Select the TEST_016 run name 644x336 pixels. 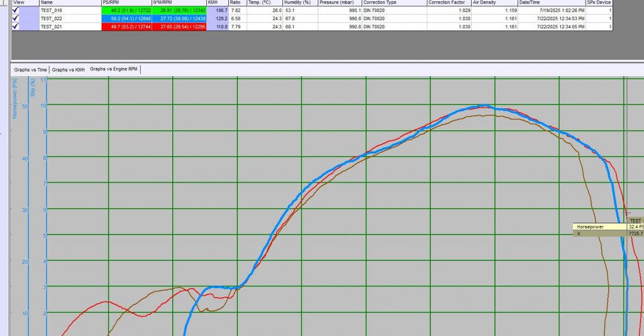pos(52,10)
